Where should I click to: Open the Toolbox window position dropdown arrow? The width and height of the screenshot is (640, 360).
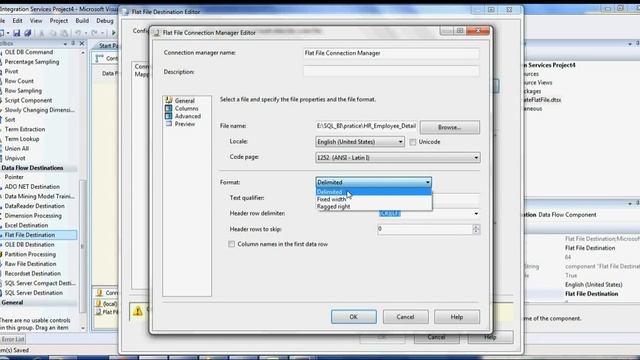(65, 43)
